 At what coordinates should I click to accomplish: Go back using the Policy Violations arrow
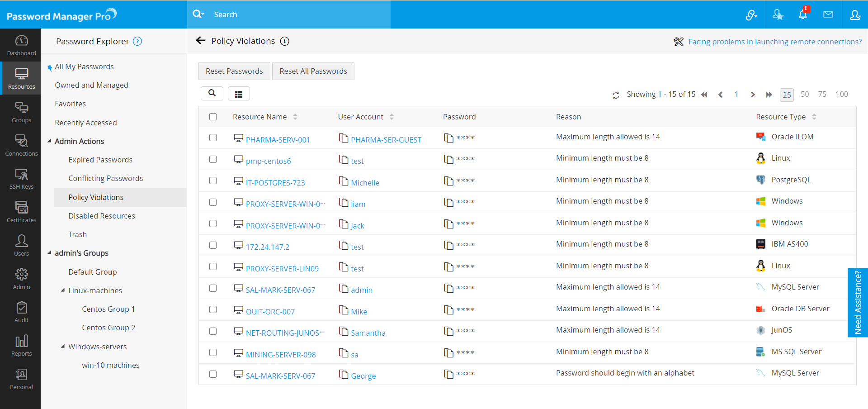201,41
